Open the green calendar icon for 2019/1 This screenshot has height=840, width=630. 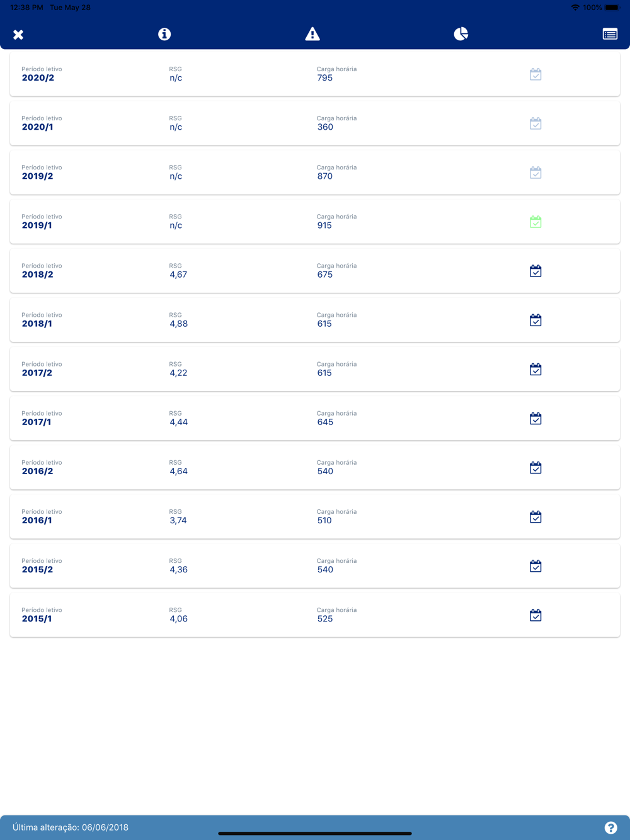(535, 222)
